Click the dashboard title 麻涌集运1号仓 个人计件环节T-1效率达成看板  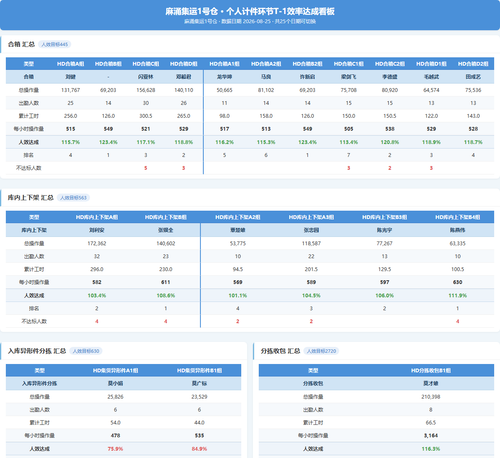click(x=250, y=12)
